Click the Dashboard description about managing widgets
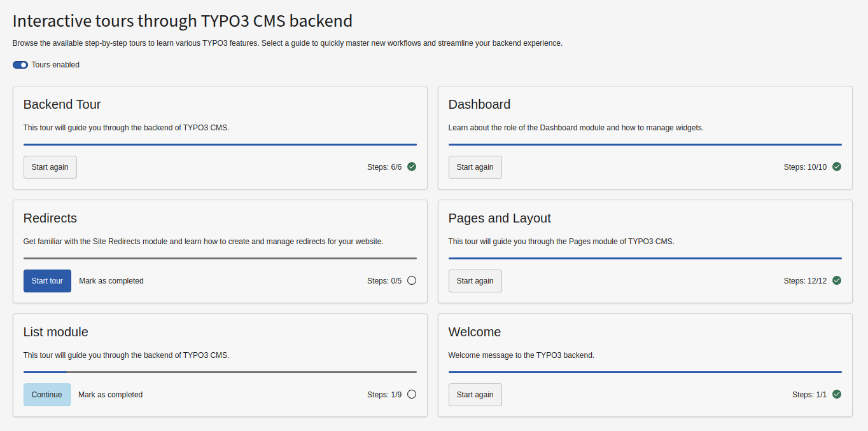 point(576,128)
